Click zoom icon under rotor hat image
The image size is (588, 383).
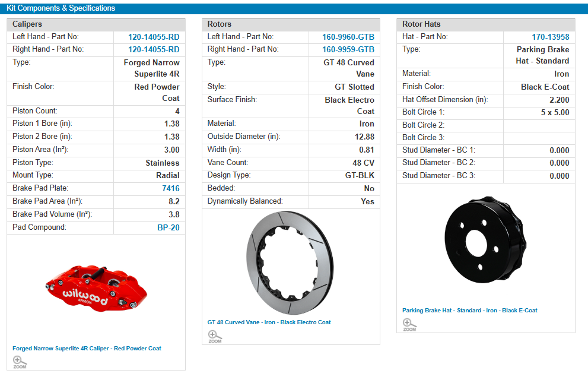[409, 324]
